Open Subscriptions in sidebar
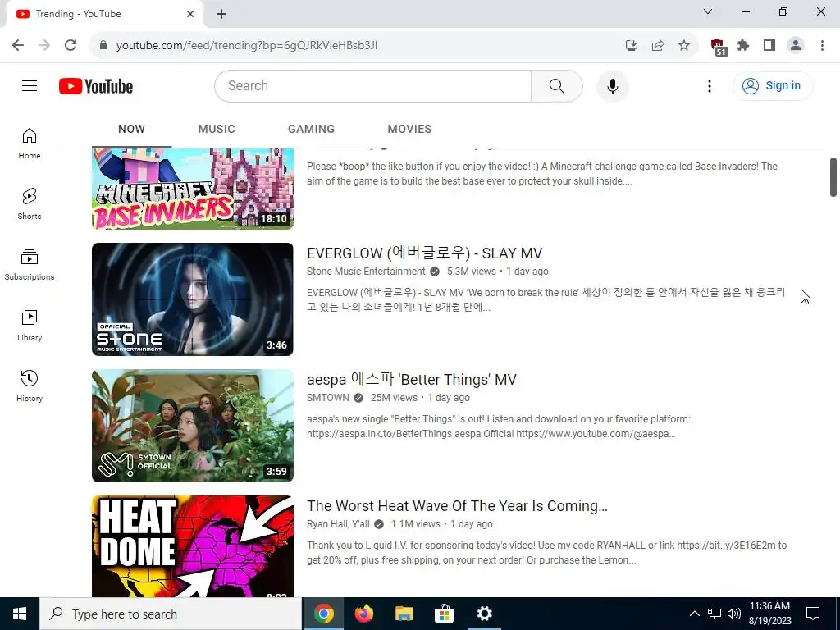 [x=30, y=265]
